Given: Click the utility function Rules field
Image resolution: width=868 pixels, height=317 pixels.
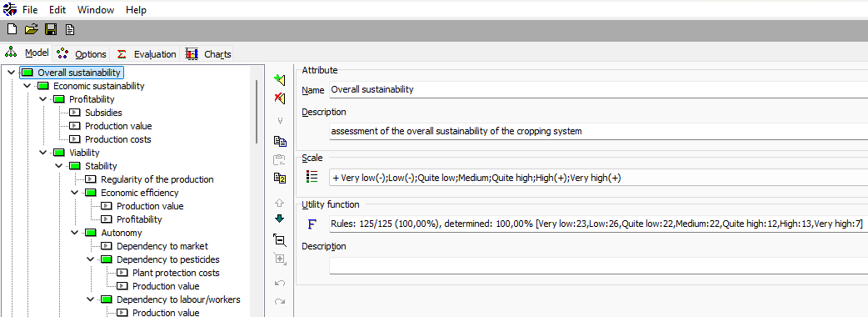Looking at the screenshot, I should pos(598,224).
